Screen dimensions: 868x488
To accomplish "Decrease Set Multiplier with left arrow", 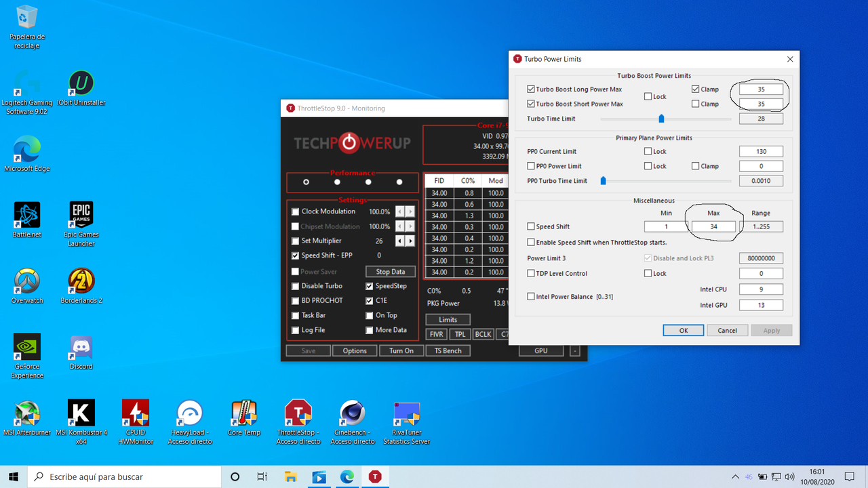I will click(400, 241).
